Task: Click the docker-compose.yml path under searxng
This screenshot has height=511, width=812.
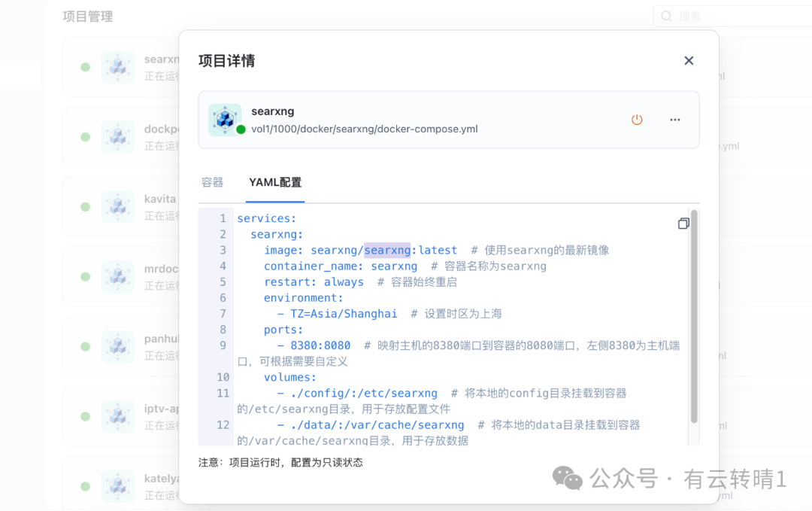Action: click(365, 129)
